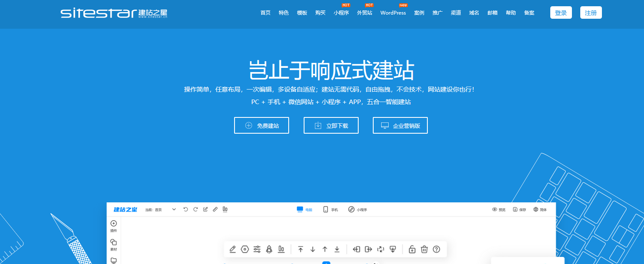Open the 外贸站 navigation item

[x=364, y=13]
